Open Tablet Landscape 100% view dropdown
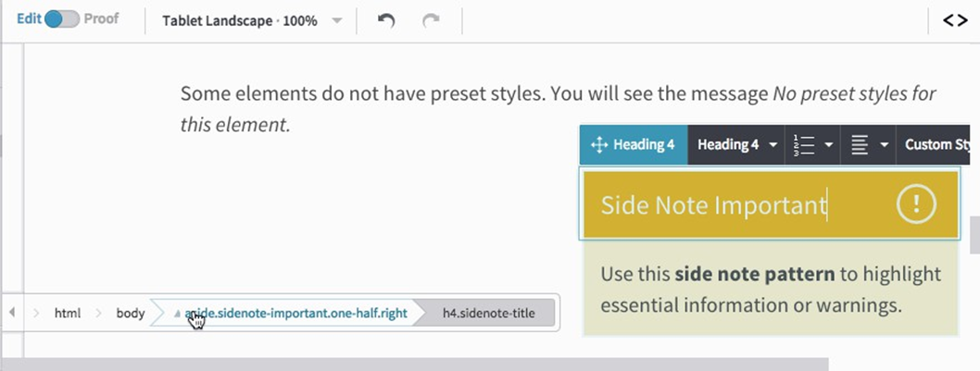The height and width of the screenshot is (371, 980). point(251,20)
